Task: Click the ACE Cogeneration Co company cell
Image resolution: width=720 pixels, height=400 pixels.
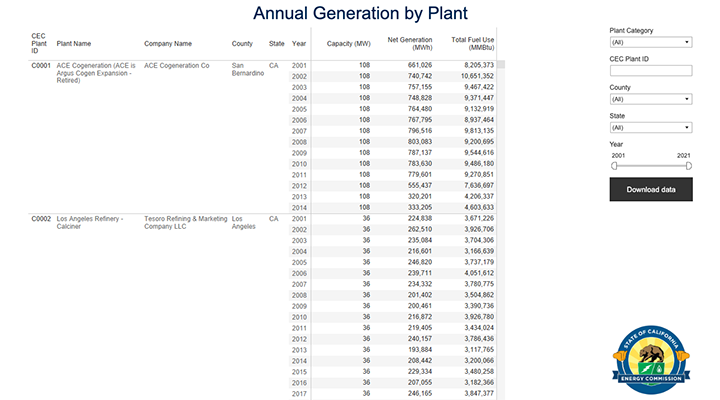Action: (176, 66)
